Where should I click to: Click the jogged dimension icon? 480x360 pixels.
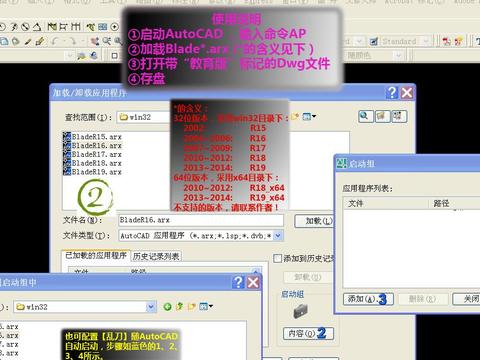click(14, 27)
